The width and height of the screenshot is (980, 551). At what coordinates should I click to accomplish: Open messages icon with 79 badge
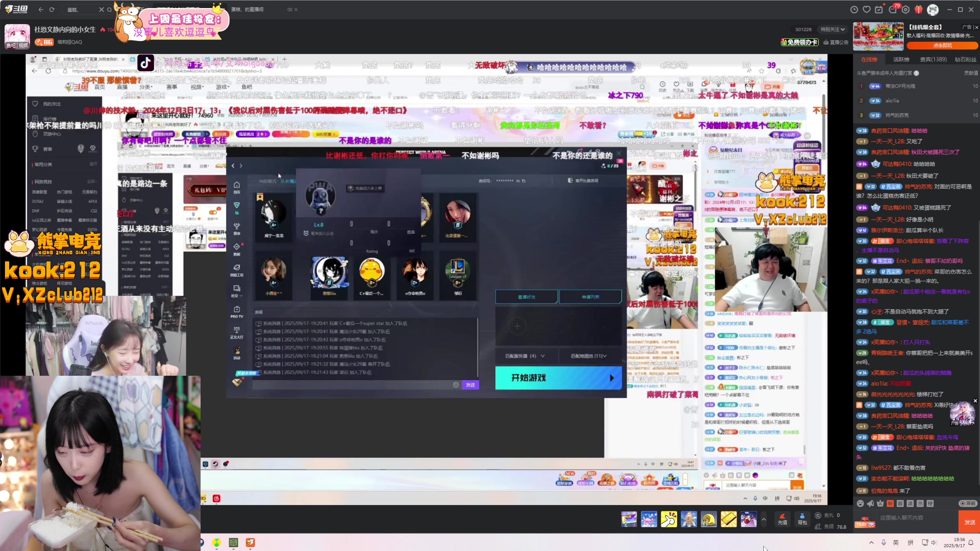(893, 10)
